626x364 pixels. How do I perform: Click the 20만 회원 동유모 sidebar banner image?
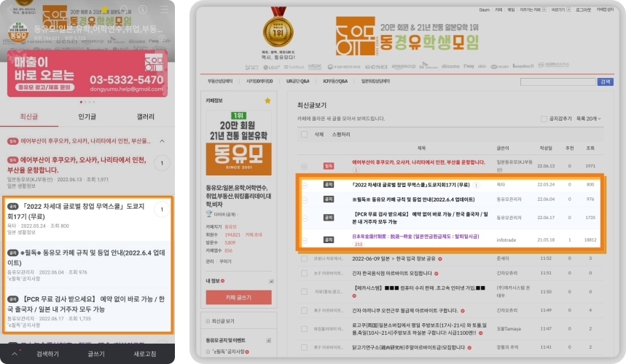(x=239, y=143)
